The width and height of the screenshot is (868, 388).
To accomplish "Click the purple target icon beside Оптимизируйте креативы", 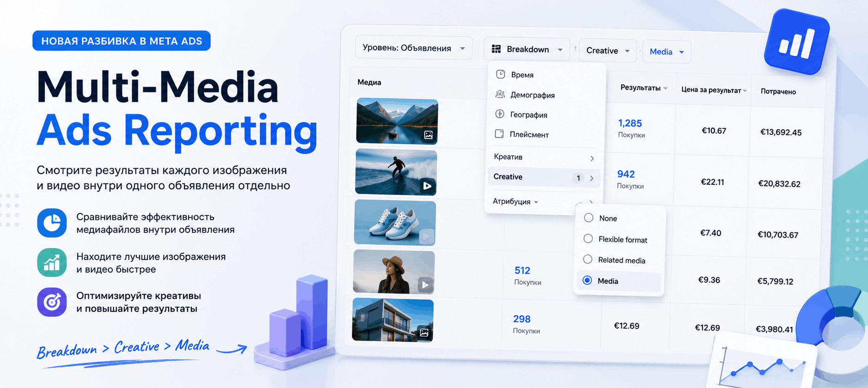I will tap(52, 302).
